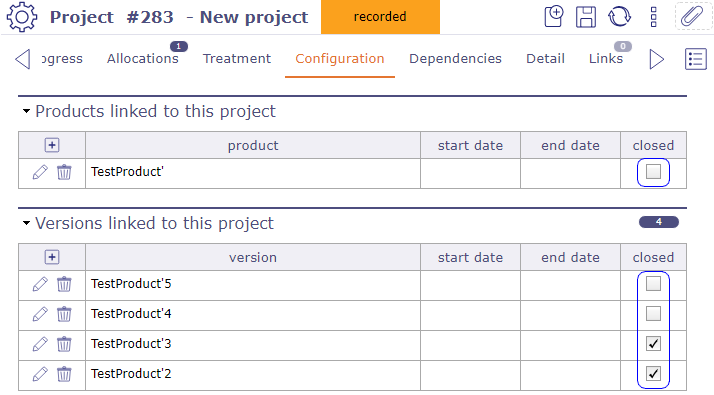Add a linked version with plus icon
Viewport: 714px width, 395px height.
[52, 257]
